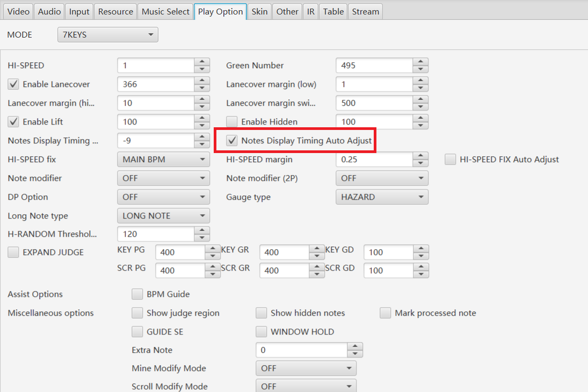Expand HI-SPEED fix MAIN BPM dropdown
Viewport: 588px width, 392px height.
click(163, 159)
